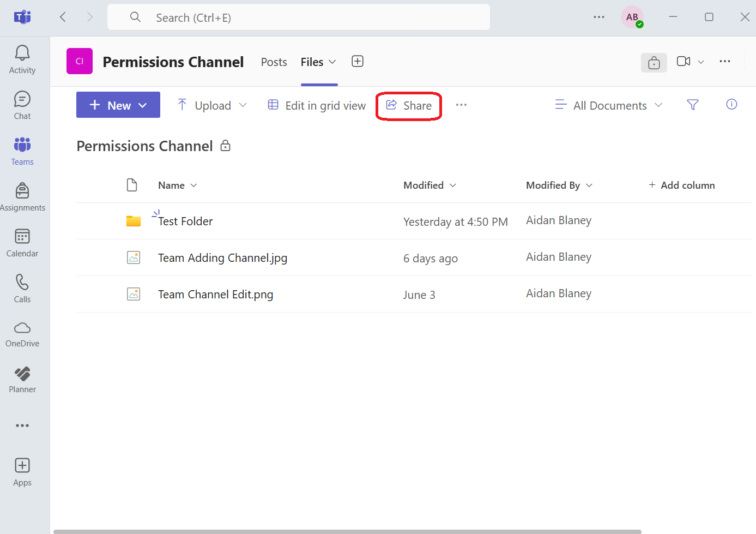756x534 pixels.
Task: Open the Calendar app
Action: [x=22, y=243]
